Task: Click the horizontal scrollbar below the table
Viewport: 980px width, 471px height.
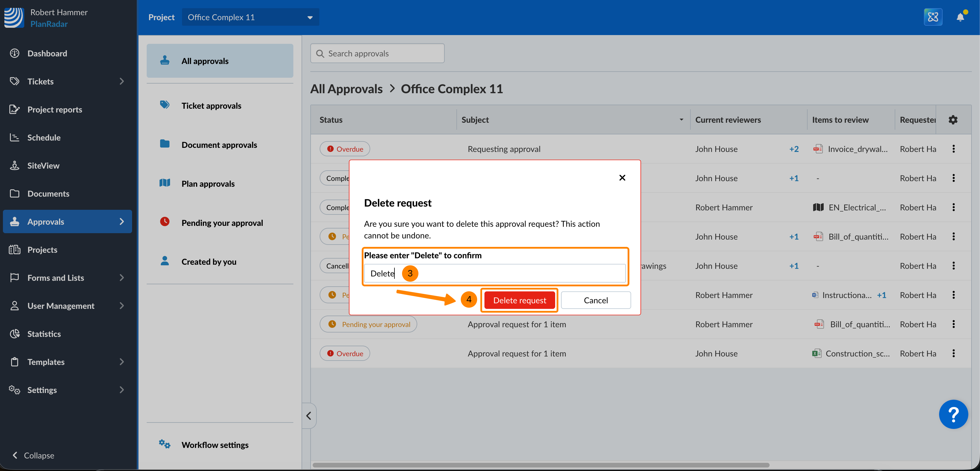Action: pos(540,465)
